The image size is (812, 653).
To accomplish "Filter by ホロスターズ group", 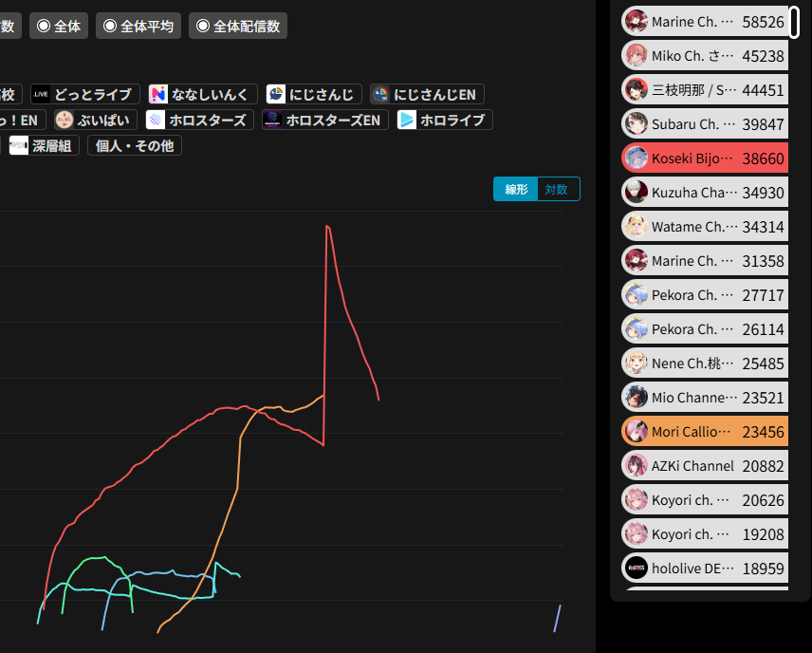I will pyautogui.click(x=200, y=120).
